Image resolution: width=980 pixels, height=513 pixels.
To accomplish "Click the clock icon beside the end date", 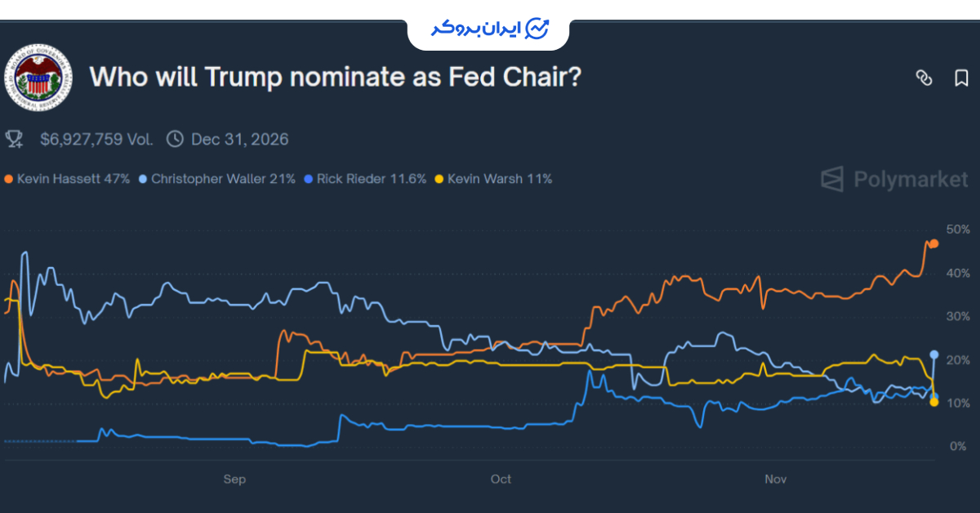I will [x=175, y=138].
